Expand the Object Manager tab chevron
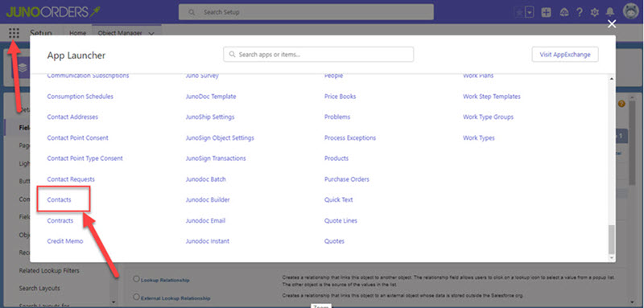This screenshot has height=308, width=644. click(x=151, y=34)
